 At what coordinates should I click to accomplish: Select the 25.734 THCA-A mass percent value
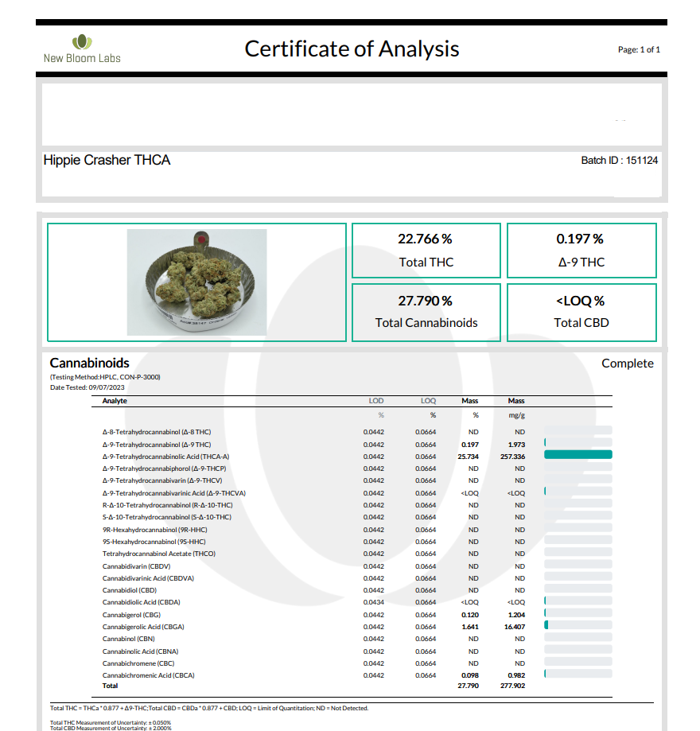point(469,457)
